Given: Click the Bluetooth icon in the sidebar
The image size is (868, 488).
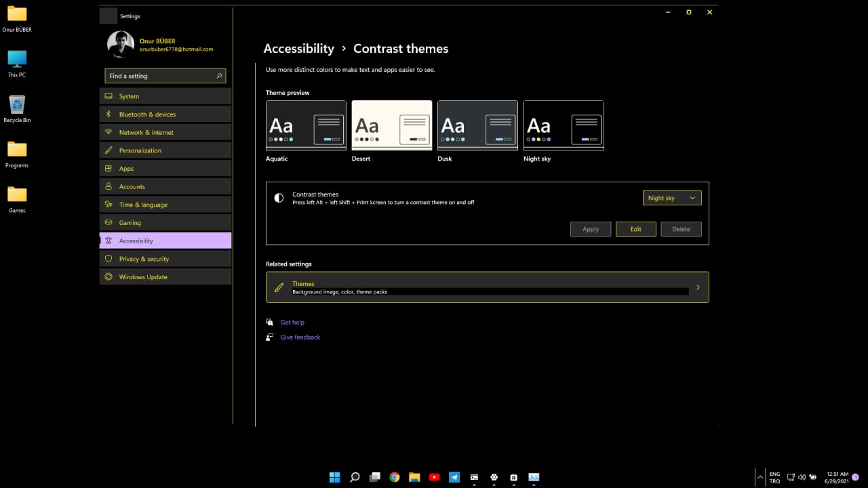Looking at the screenshot, I should coord(108,114).
